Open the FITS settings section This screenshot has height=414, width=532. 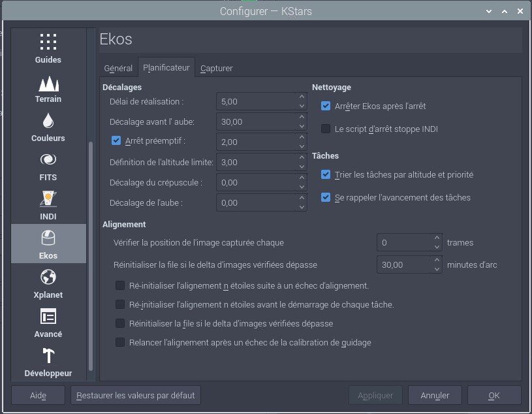click(48, 166)
